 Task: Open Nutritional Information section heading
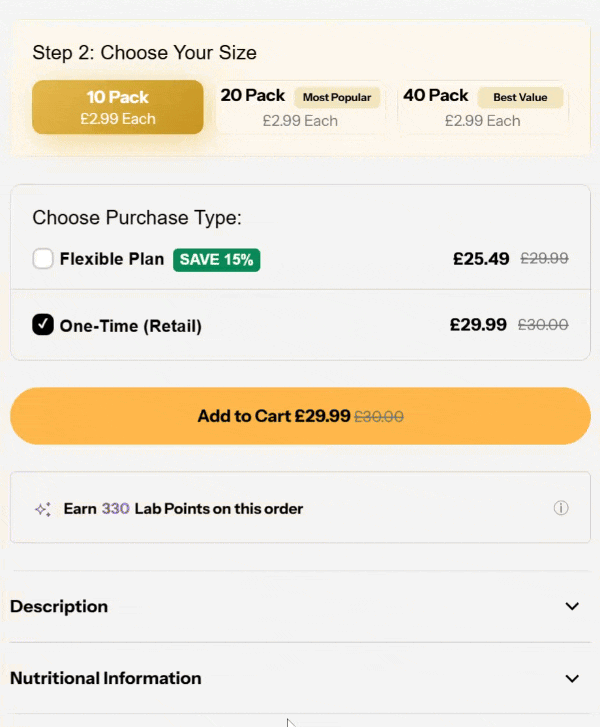click(x=105, y=678)
